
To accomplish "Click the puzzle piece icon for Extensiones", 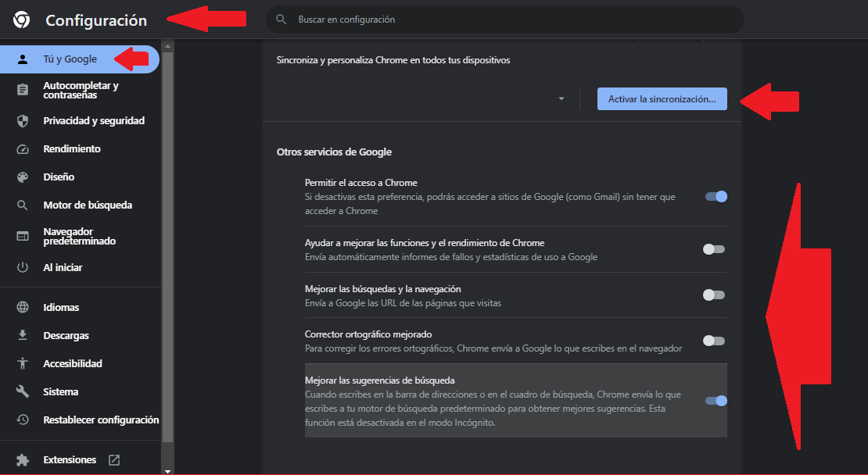I will 23,459.
